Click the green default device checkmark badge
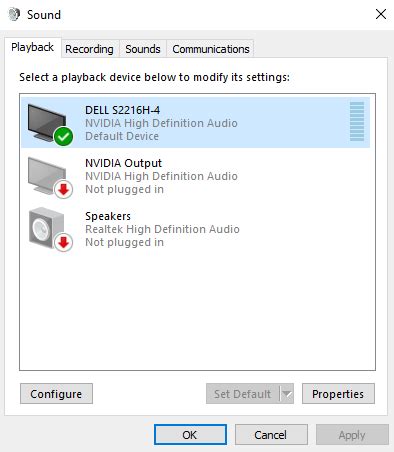The height and width of the screenshot is (452, 394). point(63,136)
